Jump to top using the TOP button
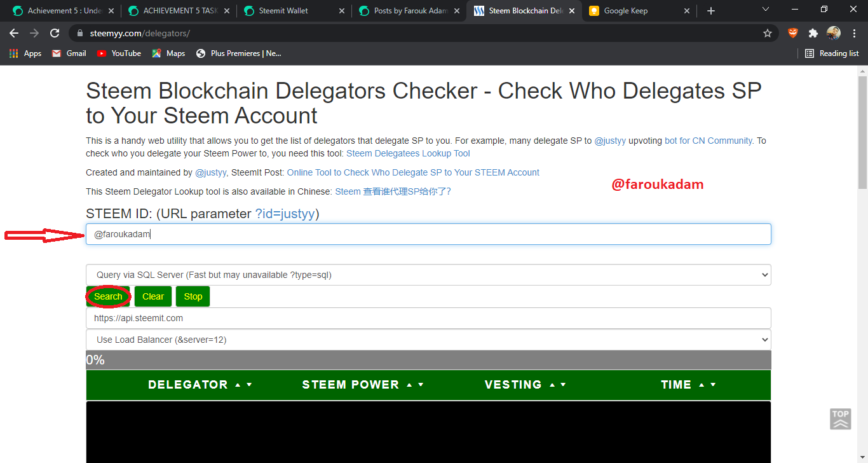868x463 pixels. (840, 419)
